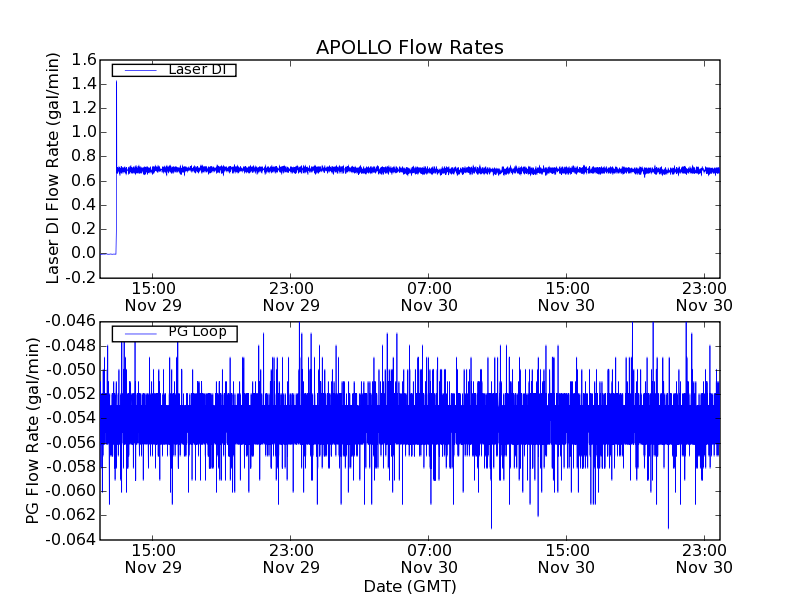Select the PG Loop legend label
This screenshot has height=600, width=800.
click(196, 332)
